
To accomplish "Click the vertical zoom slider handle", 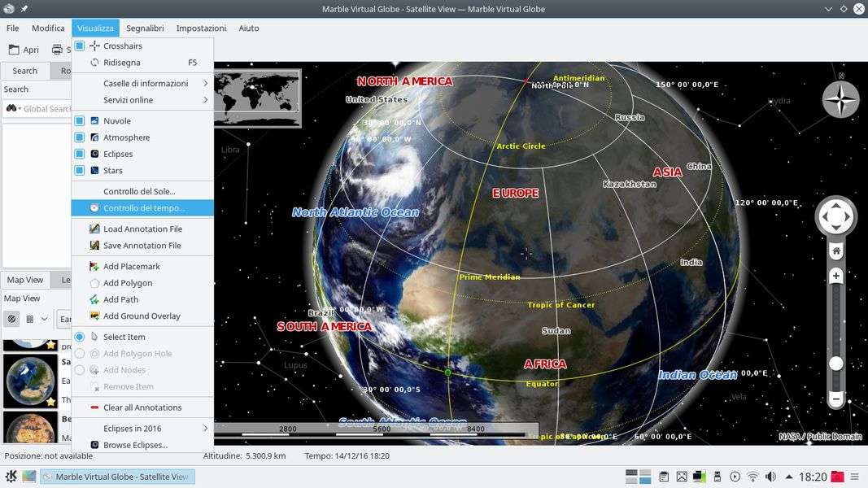I will click(x=835, y=364).
